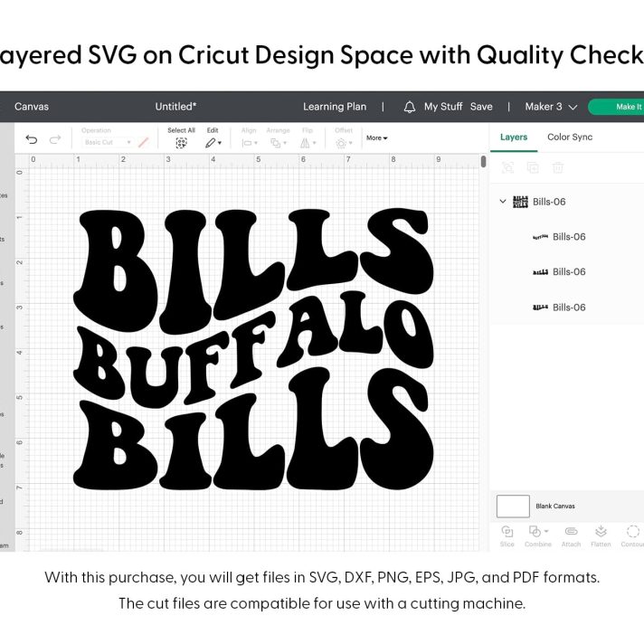This screenshot has height=644, width=644.
Task: Click the BUFFALO text on canvas
Action: click(x=253, y=349)
